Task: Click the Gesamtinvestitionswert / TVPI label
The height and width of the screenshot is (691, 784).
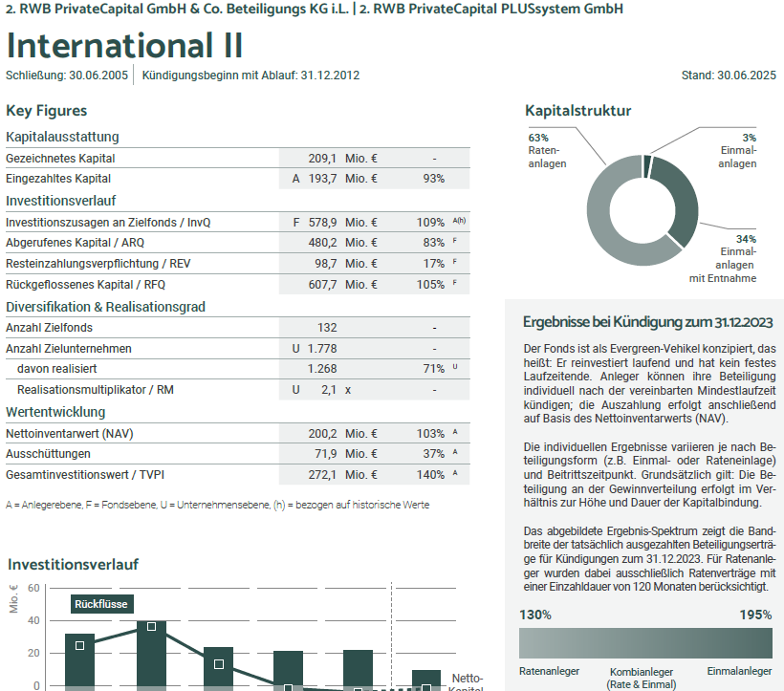Action: point(86,474)
